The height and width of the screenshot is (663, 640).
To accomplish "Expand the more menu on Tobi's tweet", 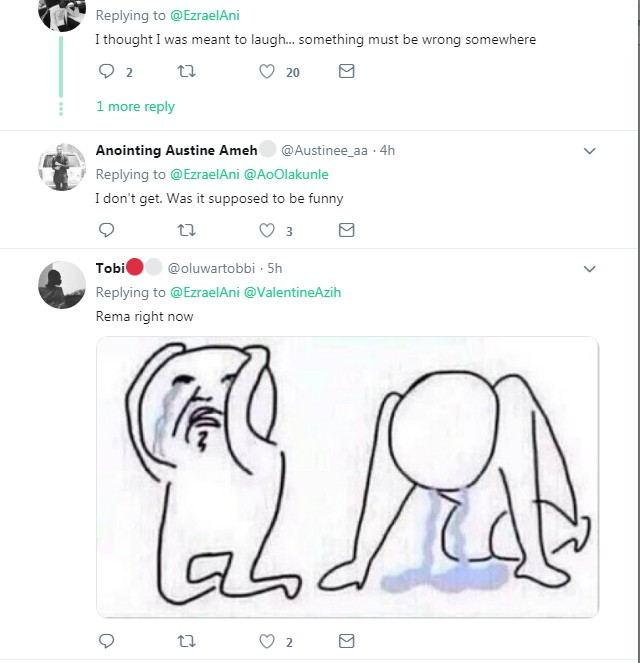I will [589, 269].
